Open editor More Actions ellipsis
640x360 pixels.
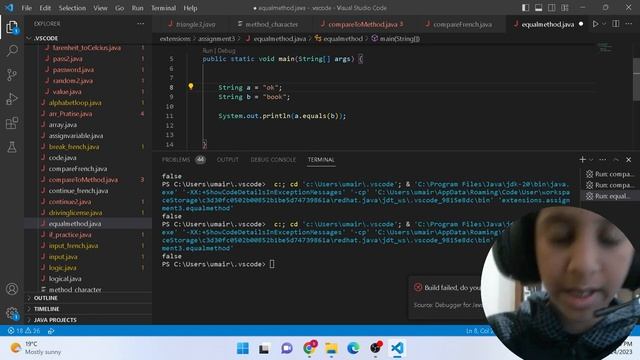629,24
